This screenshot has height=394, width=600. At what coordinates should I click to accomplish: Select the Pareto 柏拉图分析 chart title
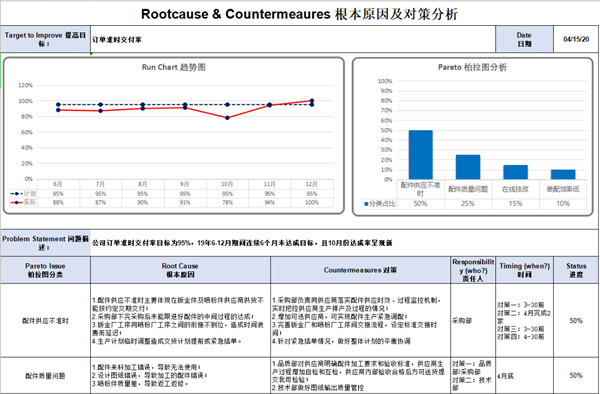pos(472,67)
